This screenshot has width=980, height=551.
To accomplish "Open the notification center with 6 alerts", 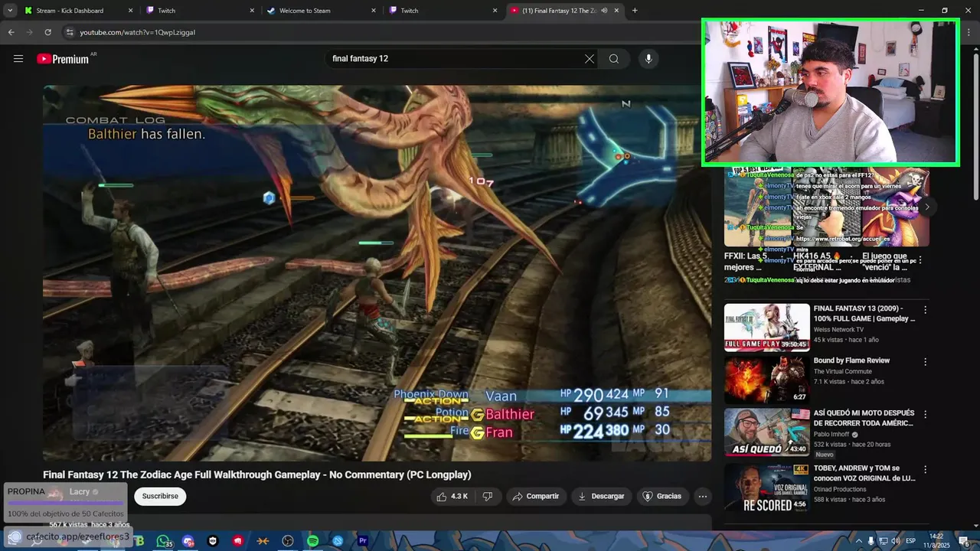I will pyautogui.click(x=965, y=542).
